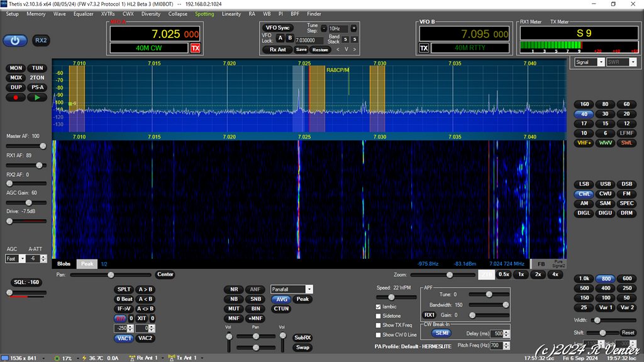The width and height of the screenshot is (644, 362).
Task: Click the red TX icon for VFO A
Action: click(196, 48)
